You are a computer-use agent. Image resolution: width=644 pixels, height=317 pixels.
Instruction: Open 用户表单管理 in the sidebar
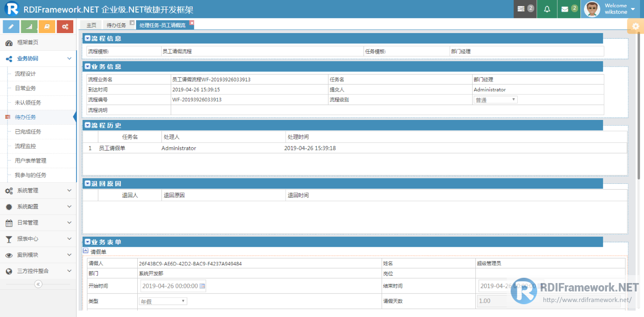pos(30,160)
